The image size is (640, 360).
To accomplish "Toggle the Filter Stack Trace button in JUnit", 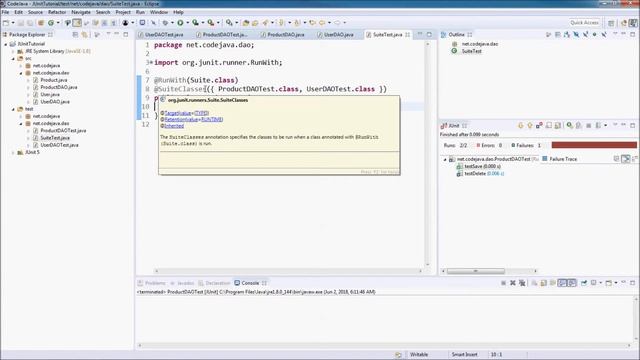I will point(626,159).
